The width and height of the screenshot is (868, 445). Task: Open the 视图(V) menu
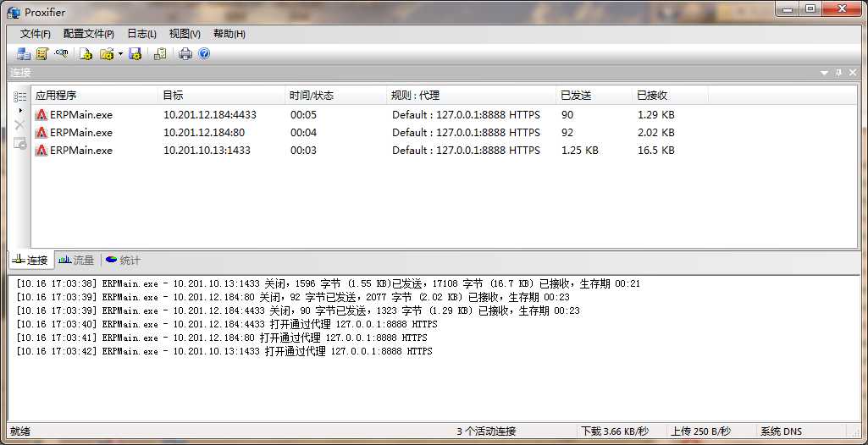[185, 34]
